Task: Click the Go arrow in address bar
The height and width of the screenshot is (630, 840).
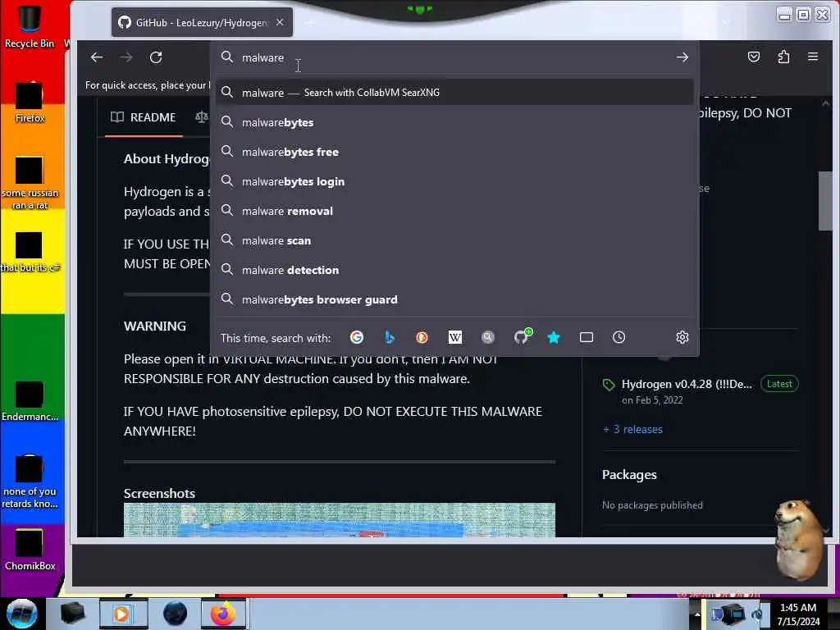Action: click(x=682, y=57)
